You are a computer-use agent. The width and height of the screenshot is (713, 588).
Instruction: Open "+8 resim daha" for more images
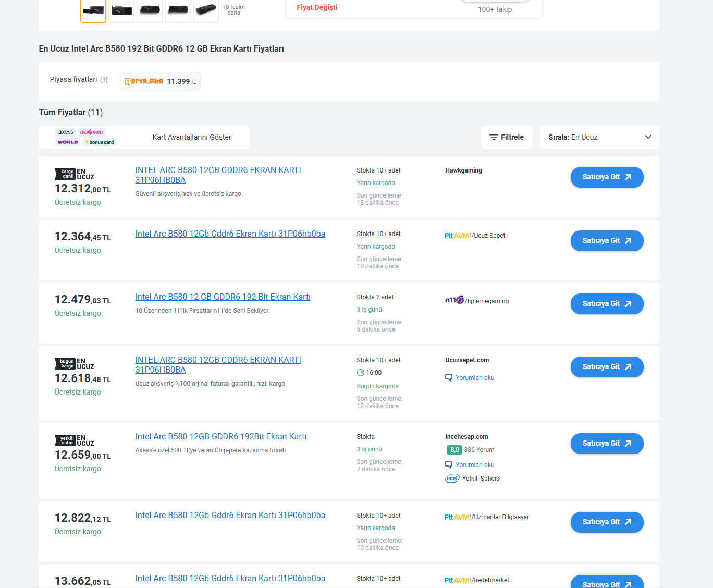tap(233, 10)
